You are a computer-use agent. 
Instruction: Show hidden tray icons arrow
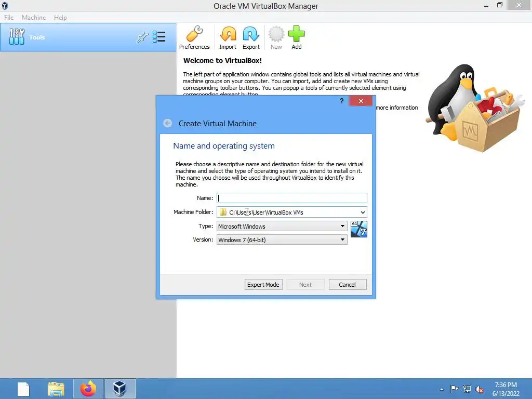[442, 389]
